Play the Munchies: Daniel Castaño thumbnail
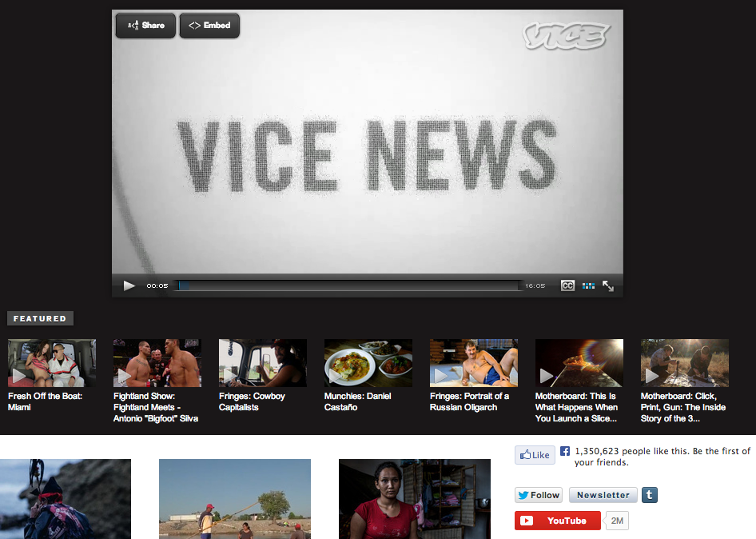Image resolution: width=756 pixels, height=539 pixels. (x=368, y=363)
